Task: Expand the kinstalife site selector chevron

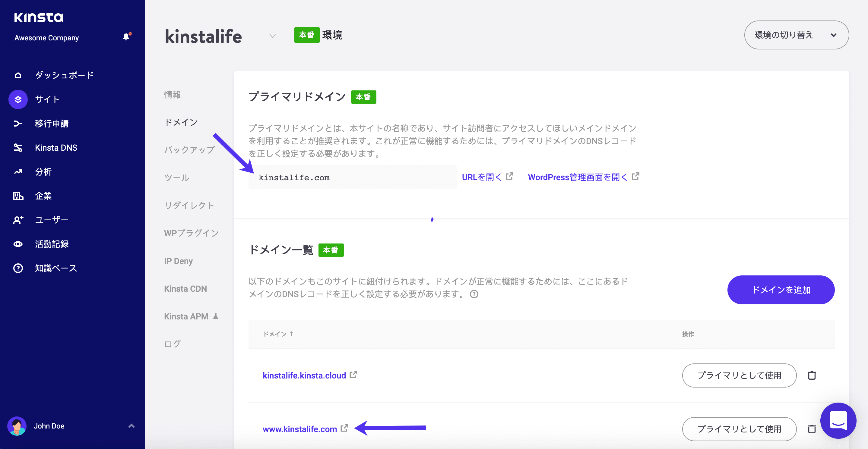Action: [x=273, y=36]
